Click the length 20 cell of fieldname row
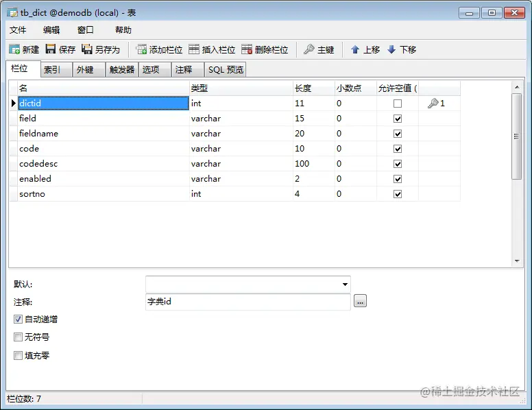Viewport: 532px width, 410px height. (x=313, y=134)
